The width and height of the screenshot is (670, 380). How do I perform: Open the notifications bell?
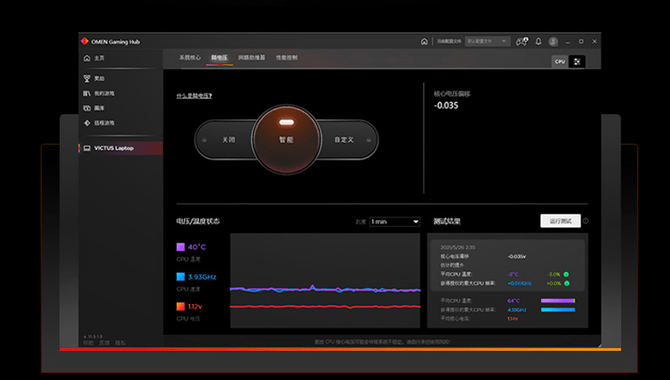tap(538, 41)
